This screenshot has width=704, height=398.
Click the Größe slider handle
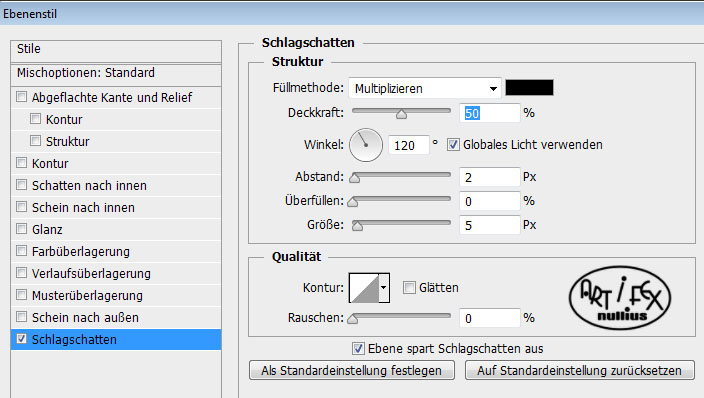click(x=357, y=226)
